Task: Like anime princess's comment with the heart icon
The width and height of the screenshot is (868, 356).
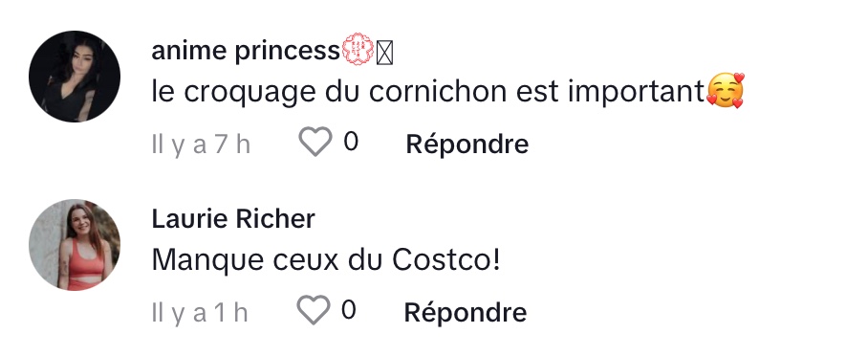Action: point(315,142)
